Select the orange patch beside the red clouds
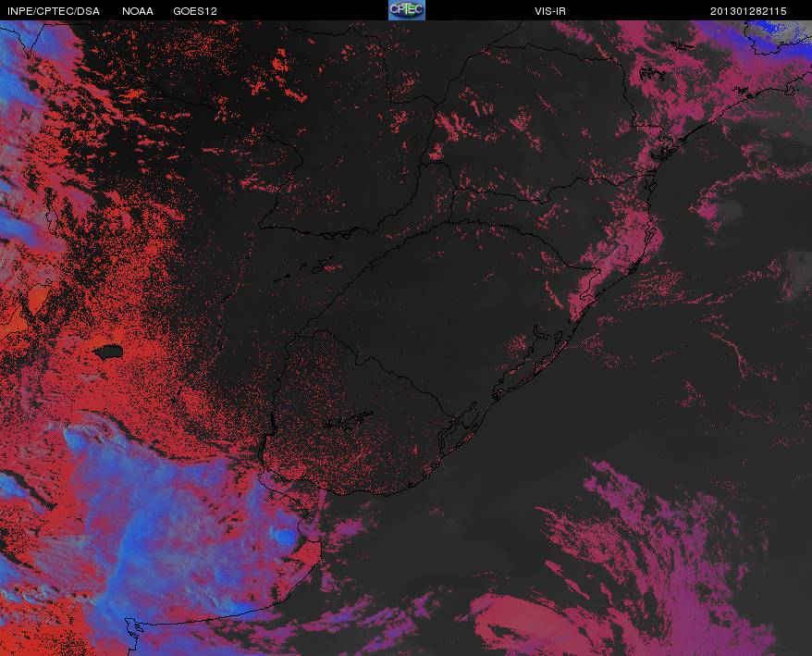The width and height of the screenshot is (812, 656). pyautogui.click(x=36, y=300)
